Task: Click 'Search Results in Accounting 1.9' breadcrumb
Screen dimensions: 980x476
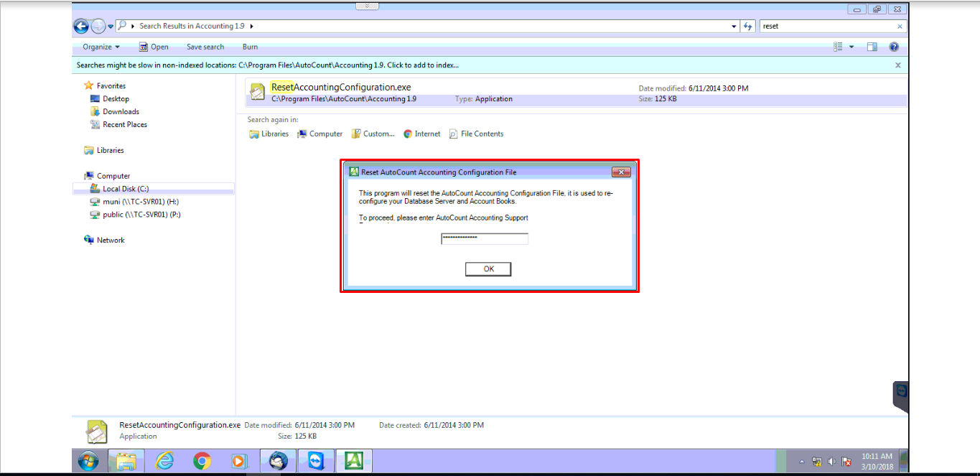Action: [192, 26]
